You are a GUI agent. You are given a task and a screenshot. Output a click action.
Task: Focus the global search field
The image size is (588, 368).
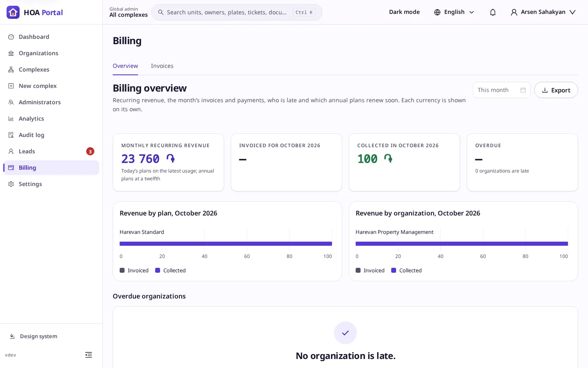pos(237,12)
